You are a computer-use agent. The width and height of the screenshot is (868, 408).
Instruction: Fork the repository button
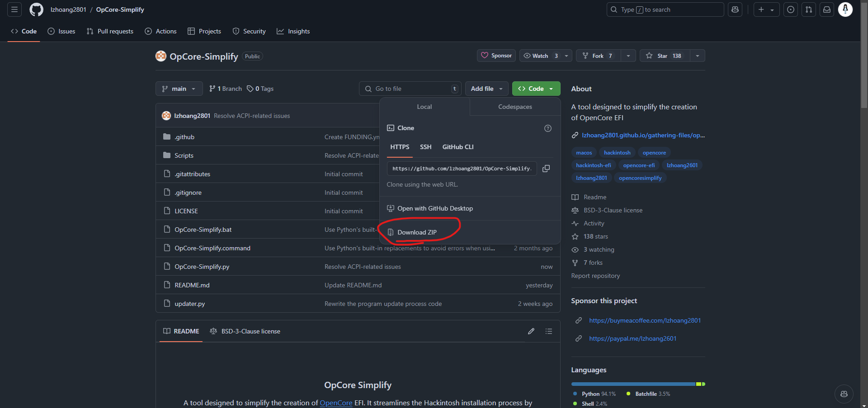pyautogui.click(x=599, y=56)
